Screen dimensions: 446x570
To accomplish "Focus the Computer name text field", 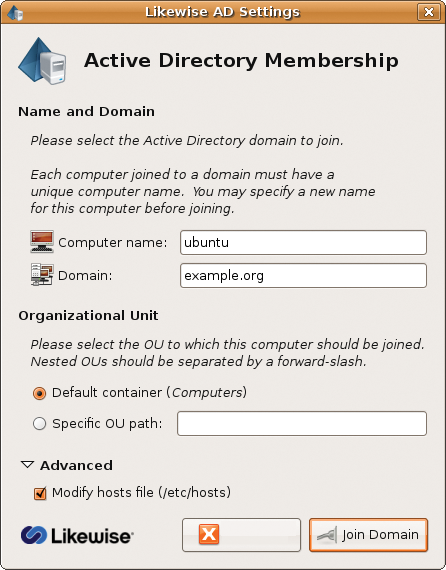I will pyautogui.click(x=303, y=242).
